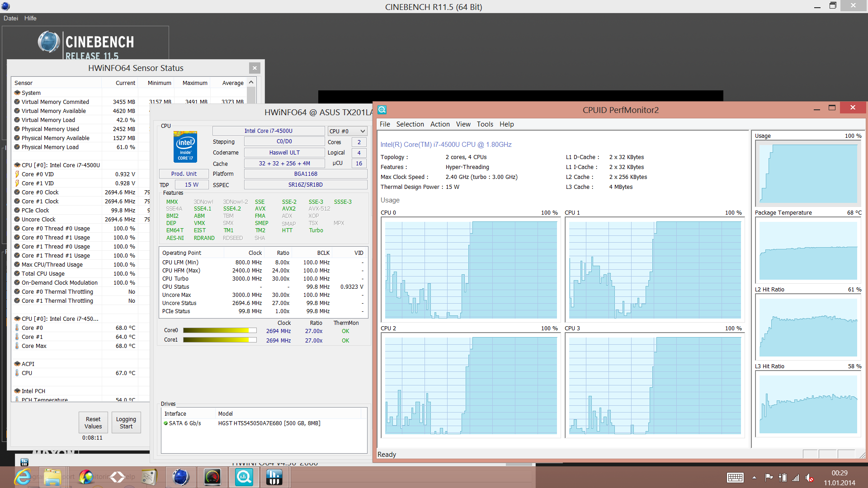Image resolution: width=868 pixels, height=488 pixels.
Task: Click the Minimum column header
Action: click(156, 83)
